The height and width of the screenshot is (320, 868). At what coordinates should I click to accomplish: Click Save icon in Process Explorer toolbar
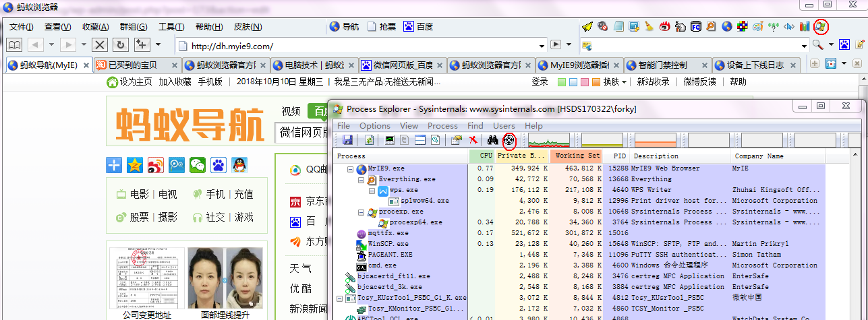(x=347, y=140)
